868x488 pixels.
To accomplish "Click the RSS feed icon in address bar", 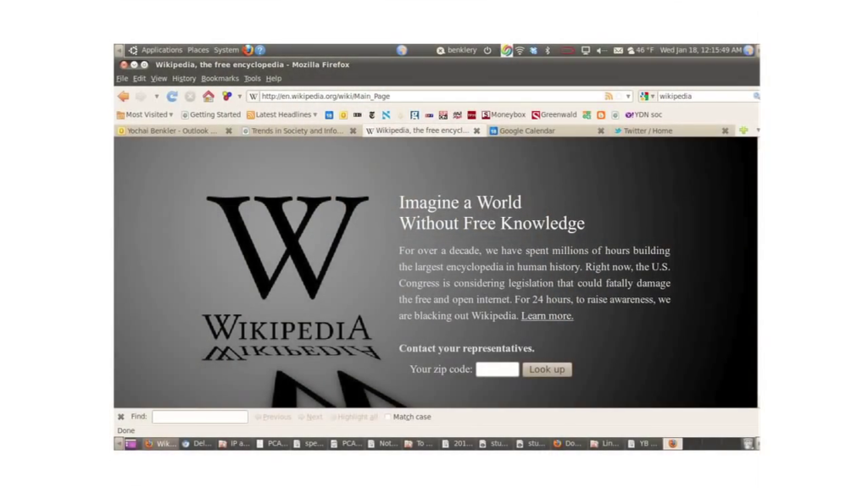I will pos(609,97).
